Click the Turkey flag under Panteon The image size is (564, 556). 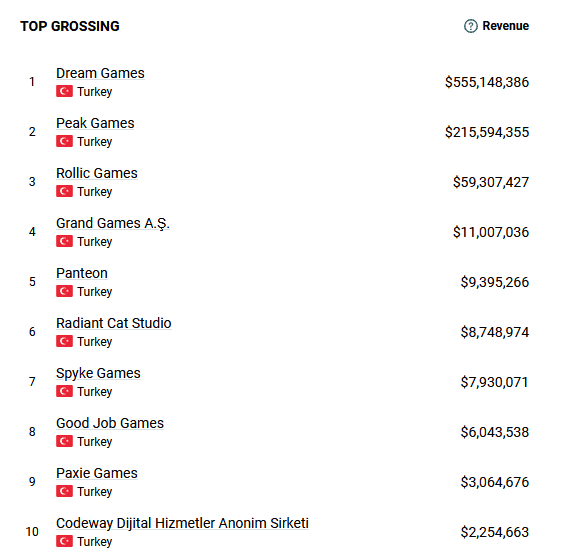64,291
